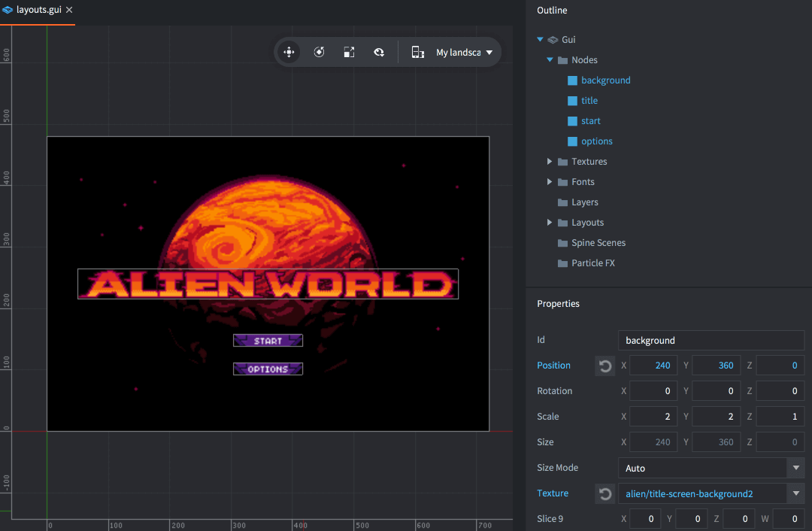The height and width of the screenshot is (531, 812).
Task: Collapse the Nodes folder in Outline
Action: [550, 60]
